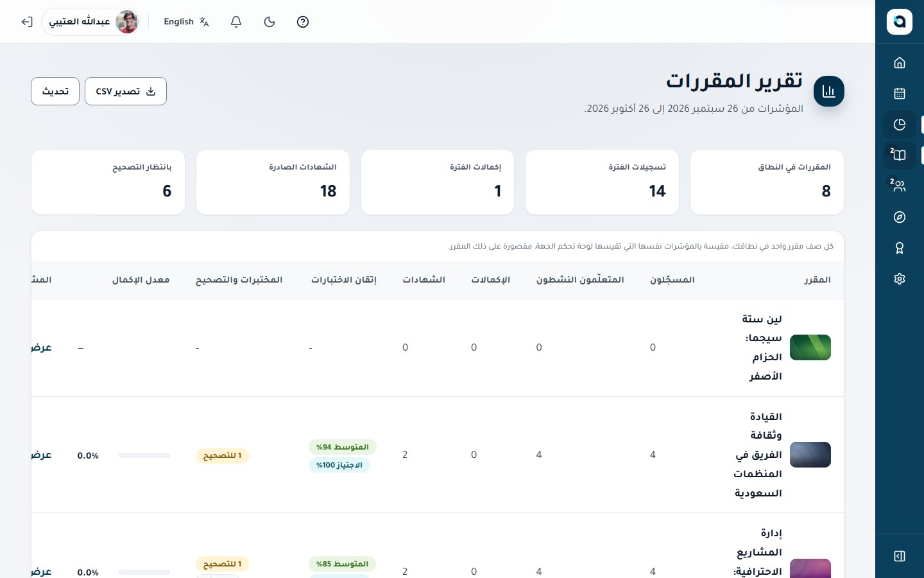Click completion progress bar in إدارة المشاريع row

(144, 572)
